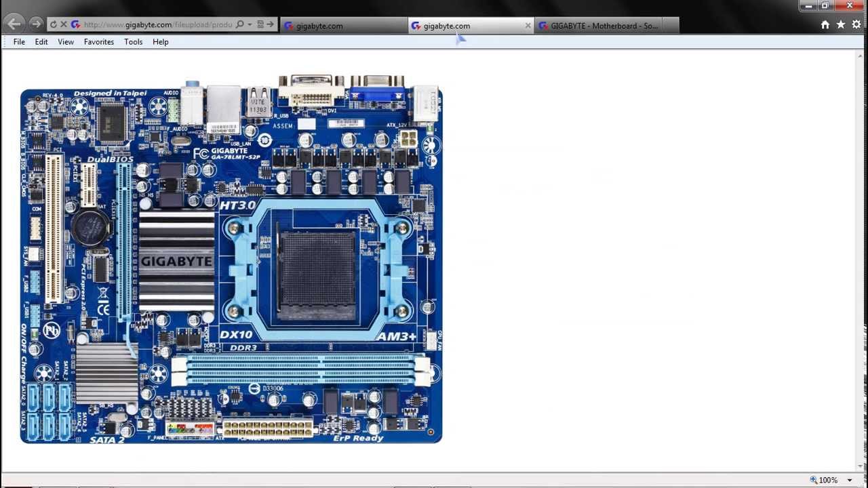
Task: Click the Go arrow in the address bar
Action: (x=271, y=24)
